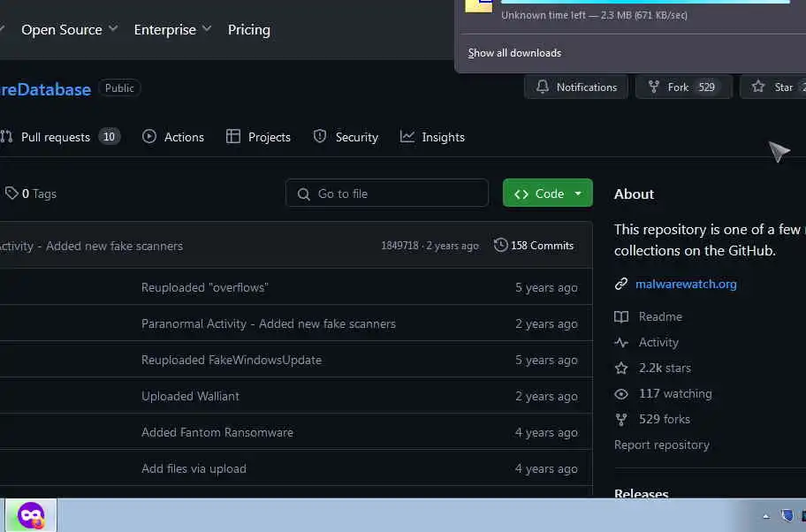Switch to the Actions tab
The height and width of the screenshot is (532, 806).
tap(172, 137)
